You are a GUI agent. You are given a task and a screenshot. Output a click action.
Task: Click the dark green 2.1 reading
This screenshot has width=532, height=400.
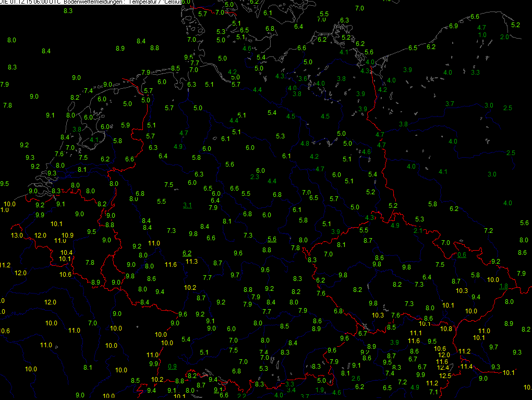click(x=418, y=231)
